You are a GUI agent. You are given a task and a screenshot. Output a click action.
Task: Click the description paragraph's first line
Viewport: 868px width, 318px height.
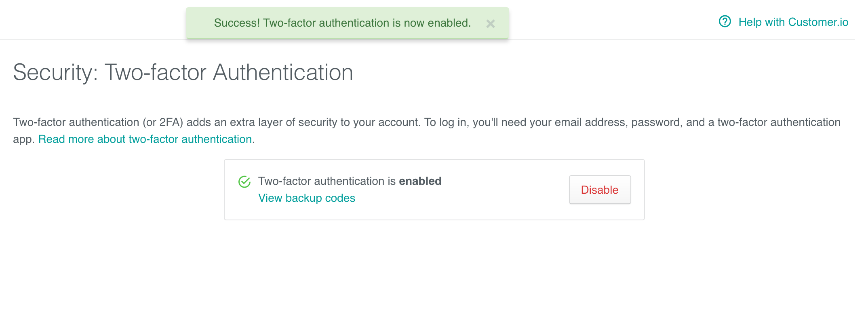point(427,122)
